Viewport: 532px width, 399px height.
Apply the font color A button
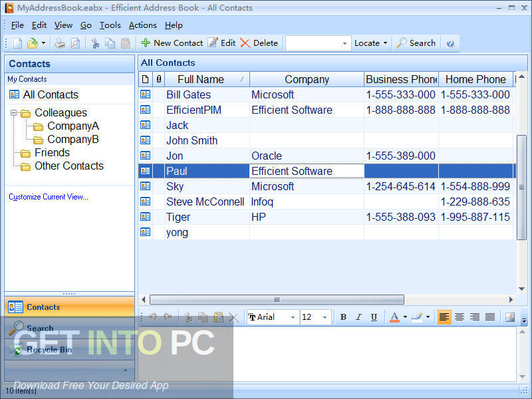click(394, 317)
